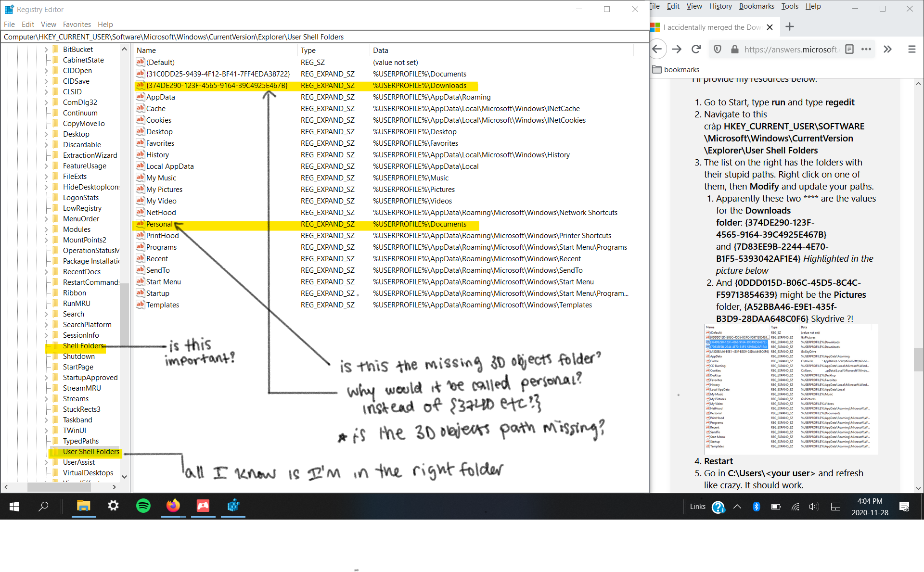Close the 'I accidentally merged' tab
The height and width of the screenshot is (572, 924).
(770, 27)
